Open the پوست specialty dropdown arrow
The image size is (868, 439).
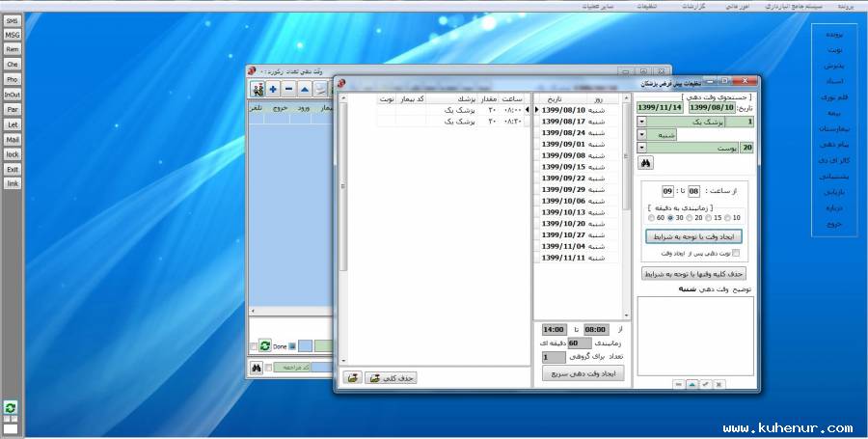642,148
